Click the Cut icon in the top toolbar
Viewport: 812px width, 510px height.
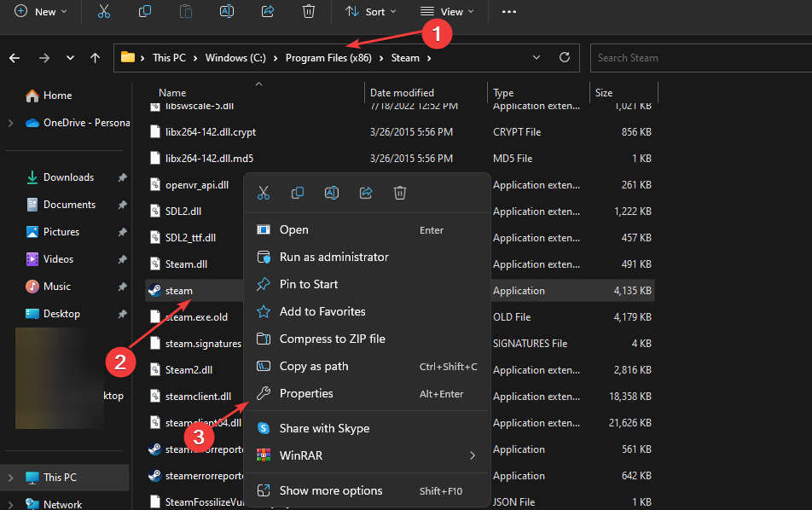(104, 11)
